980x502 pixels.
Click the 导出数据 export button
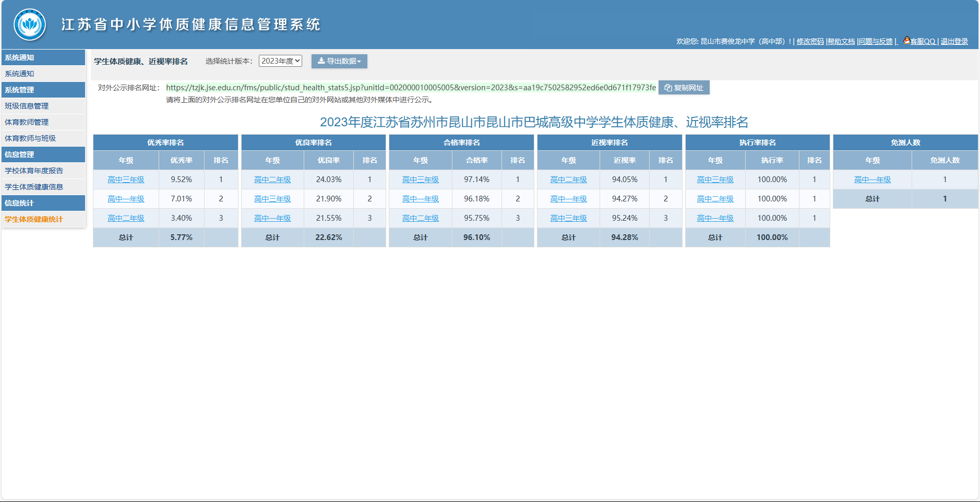(x=339, y=61)
